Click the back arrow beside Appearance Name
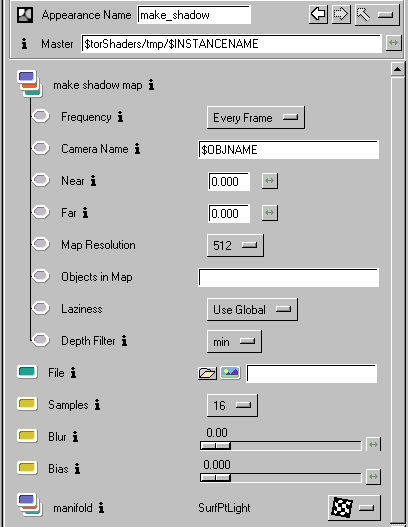This screenshot has width=408, height=527. coord(318,14)
